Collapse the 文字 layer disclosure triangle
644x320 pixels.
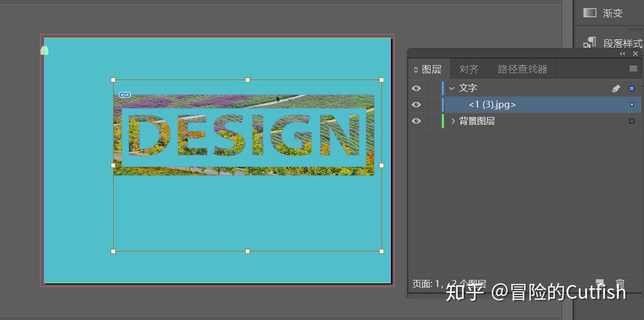[x=451, y=88]
